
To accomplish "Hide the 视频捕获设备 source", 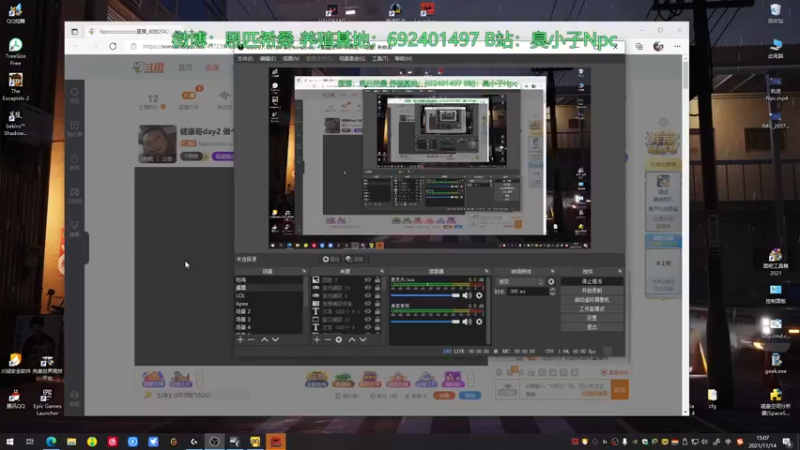I will coord(367,304).
